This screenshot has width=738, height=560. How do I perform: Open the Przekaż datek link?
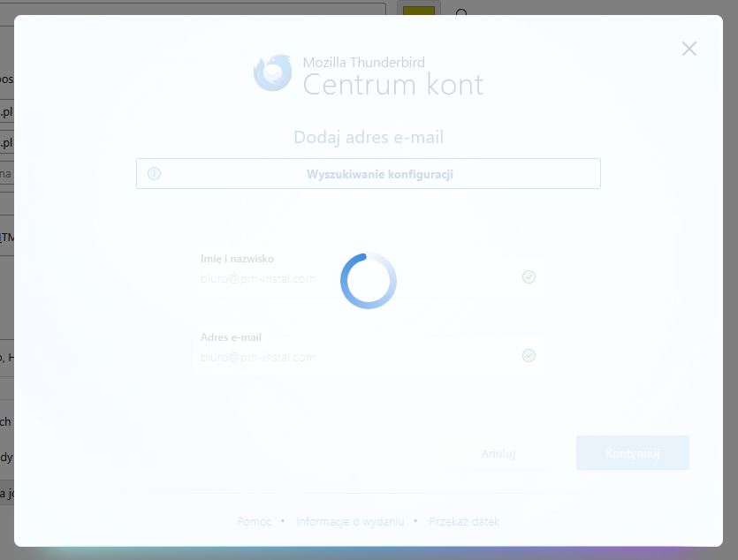tap(464, 521)
